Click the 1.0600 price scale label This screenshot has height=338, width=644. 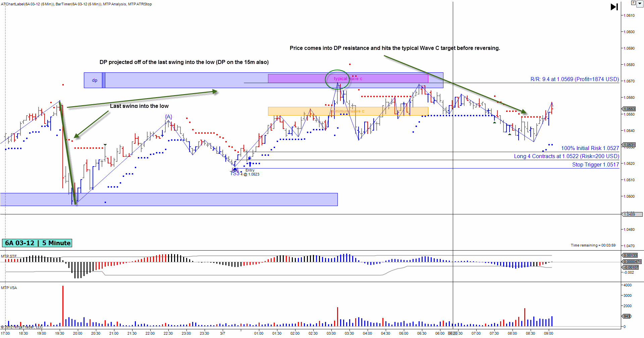[x=629, y=32]
